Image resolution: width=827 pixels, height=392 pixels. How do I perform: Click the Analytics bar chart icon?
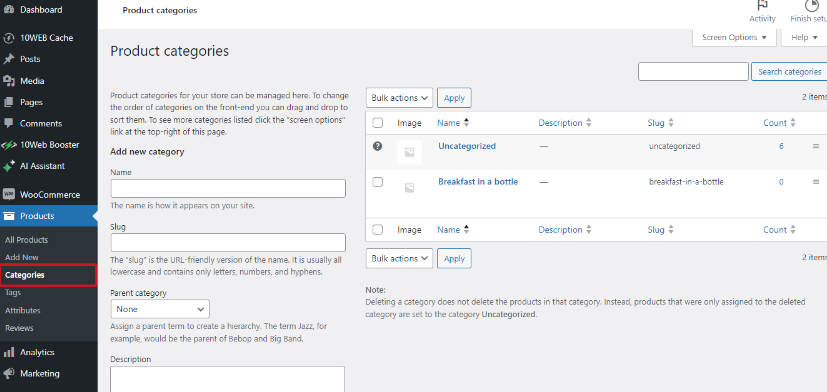8,352
